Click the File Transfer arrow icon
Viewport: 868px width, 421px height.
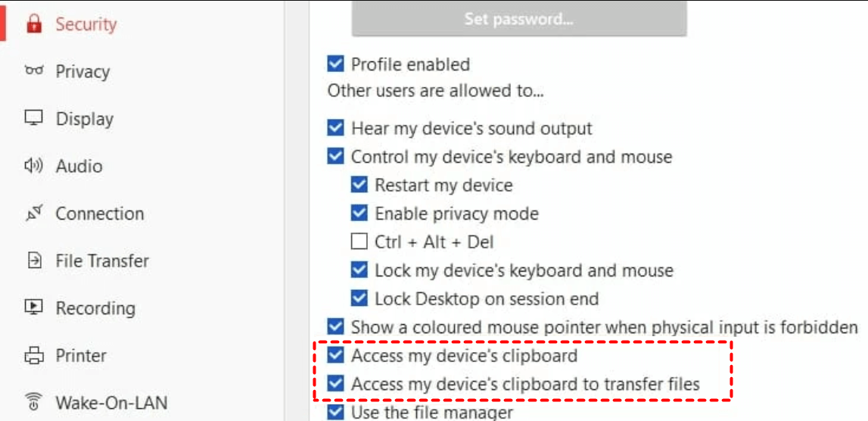coord(34,261)
